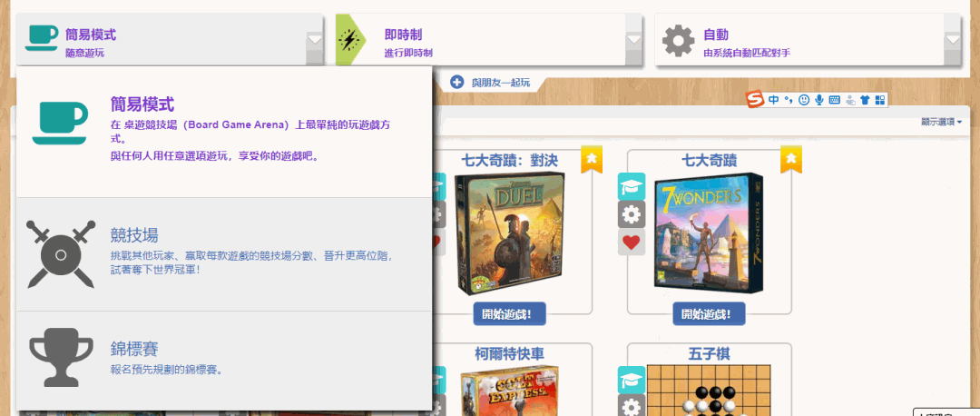Open the 顯示選項 dropdown link
The height and width of the screenshot is (416, 980).
coord(941,122)
